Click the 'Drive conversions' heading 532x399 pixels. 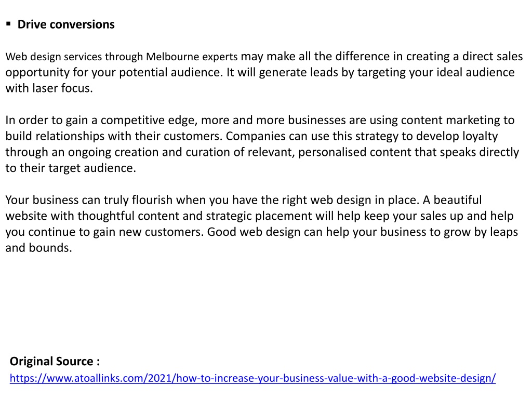tap(66, 24)
